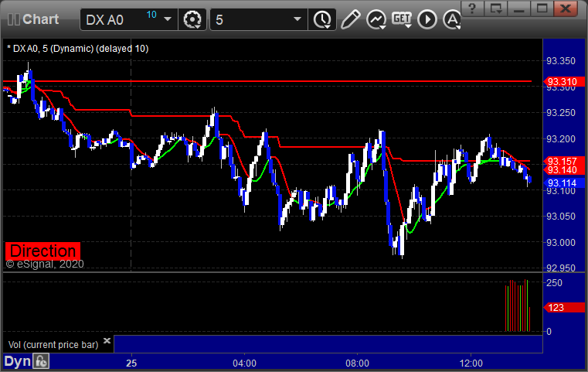Select the pencil drawing tool
Screen dimensions: 588x372
350,19
